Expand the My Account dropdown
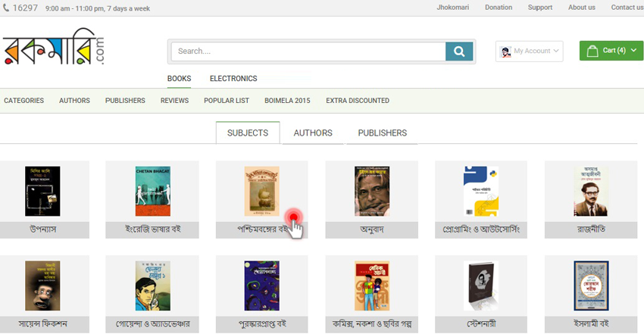 click(557, 51)
